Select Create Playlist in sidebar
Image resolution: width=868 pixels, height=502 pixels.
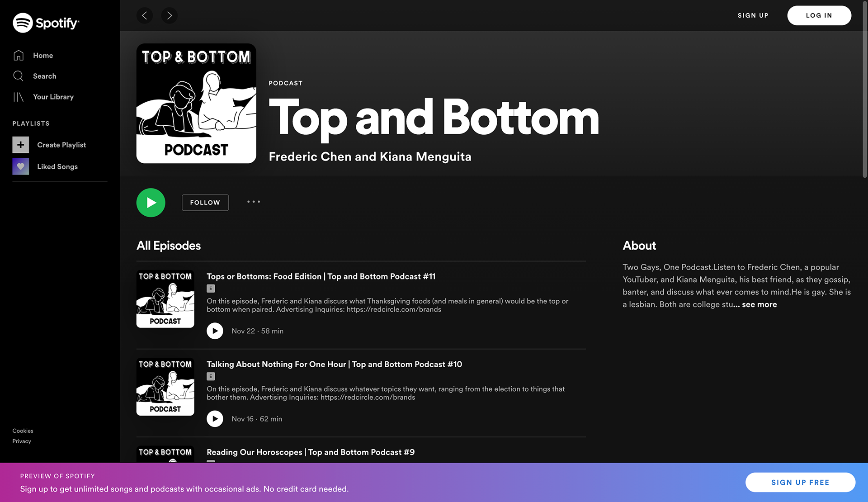click(61, 145)
